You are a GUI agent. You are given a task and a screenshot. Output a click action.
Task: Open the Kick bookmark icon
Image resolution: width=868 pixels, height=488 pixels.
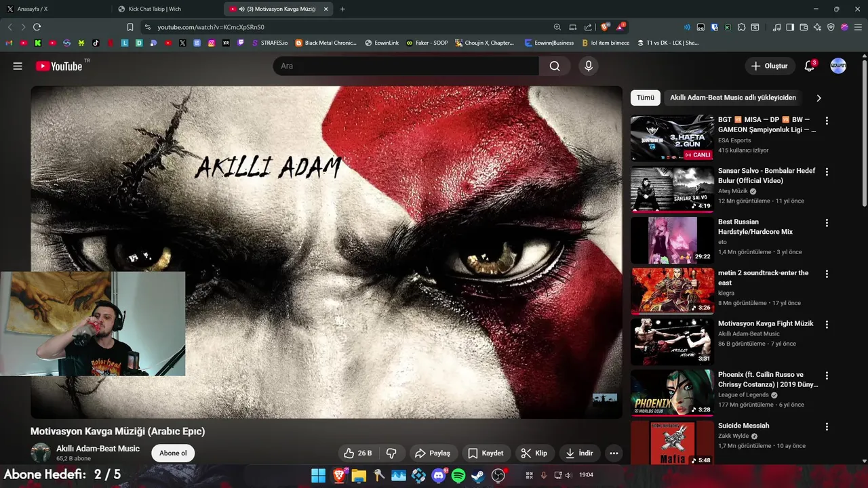38,43
